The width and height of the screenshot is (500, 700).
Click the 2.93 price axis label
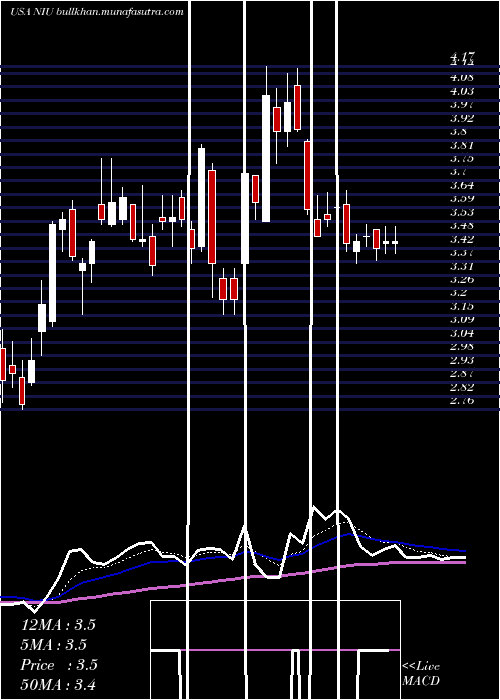tap(462, 360)
